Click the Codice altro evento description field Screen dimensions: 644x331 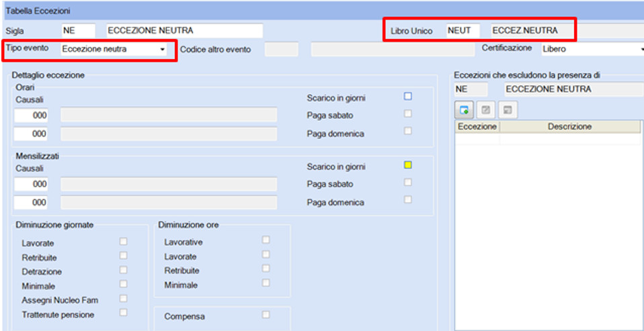tap(393, 50)
